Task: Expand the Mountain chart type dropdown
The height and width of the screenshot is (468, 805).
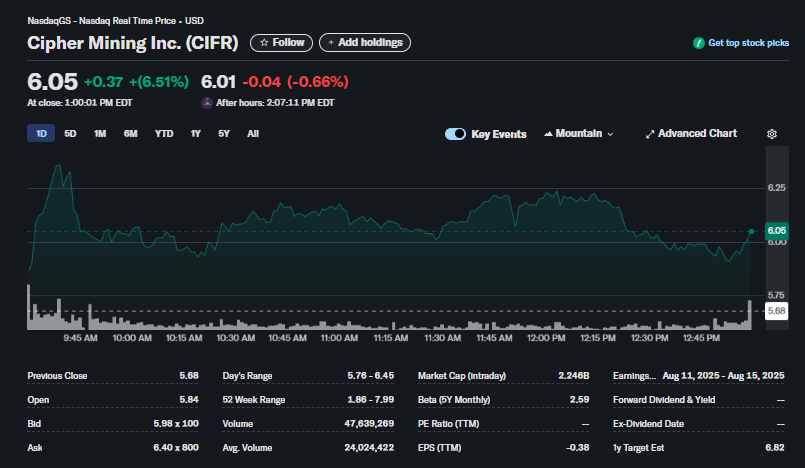Action: 579,133
